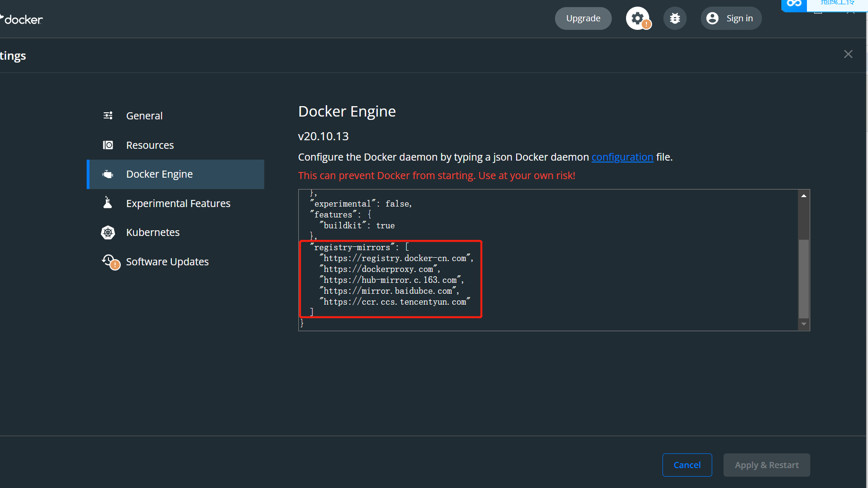
Task: Click the registry.docker-cn.com mirror URL
Action: coord(396,258)
